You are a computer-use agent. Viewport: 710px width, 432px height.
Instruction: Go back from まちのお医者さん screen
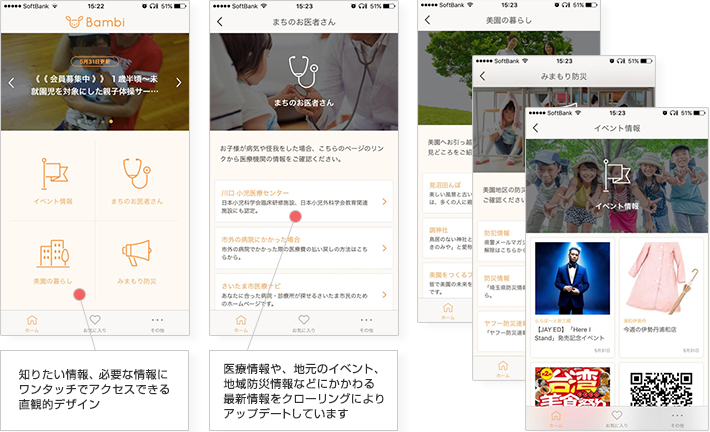click(220, 22)
